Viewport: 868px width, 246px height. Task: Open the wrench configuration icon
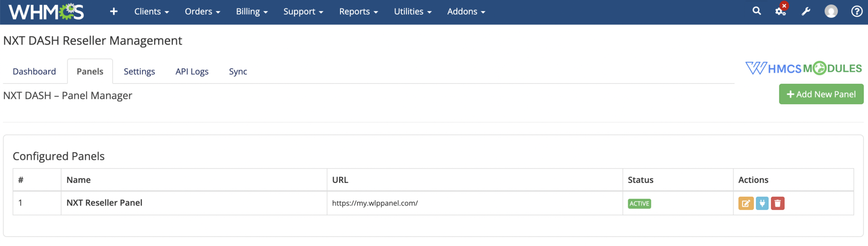(806, 12)
